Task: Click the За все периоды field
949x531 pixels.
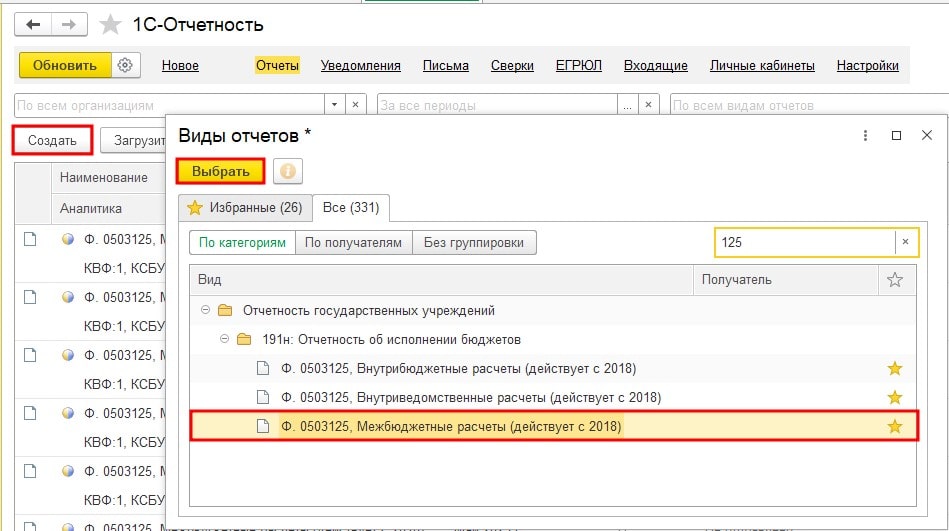Action: coord(497,105)
